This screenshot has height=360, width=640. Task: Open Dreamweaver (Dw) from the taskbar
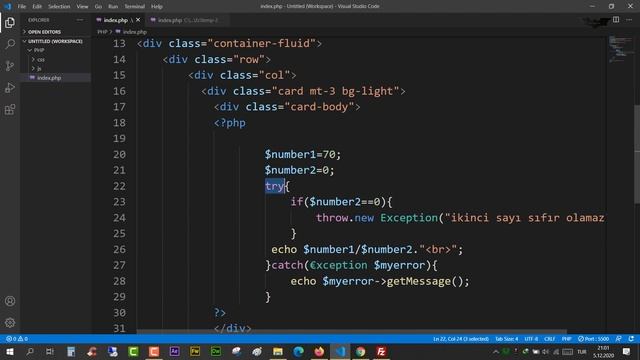pos(216,351)
